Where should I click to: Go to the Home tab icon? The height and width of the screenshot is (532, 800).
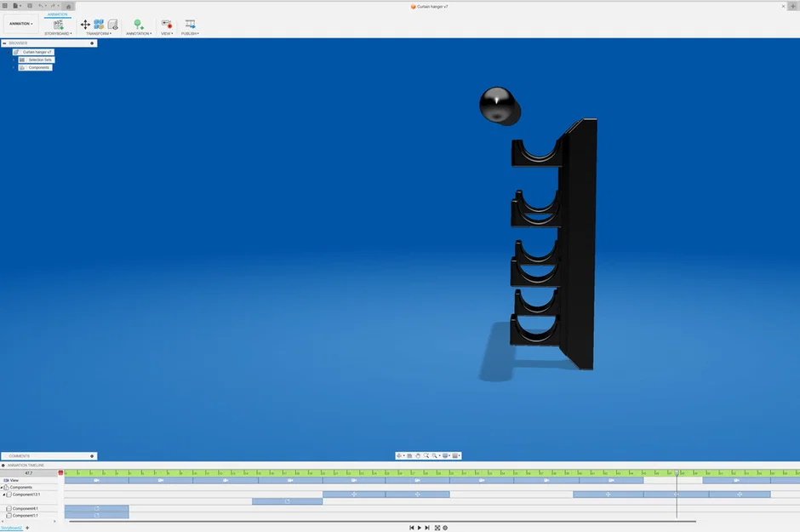(68, 6)
